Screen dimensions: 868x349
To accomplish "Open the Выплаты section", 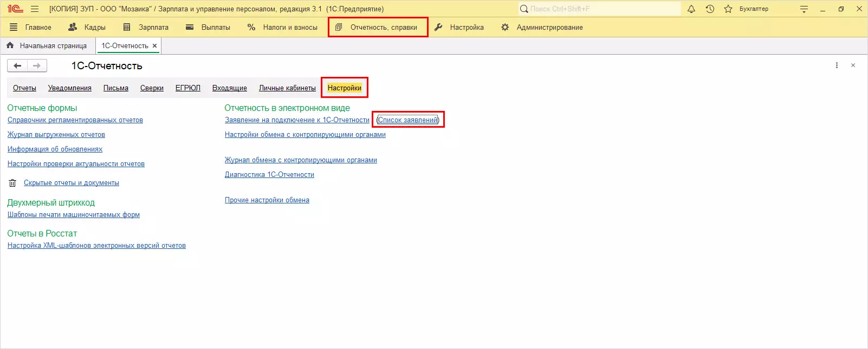I will [208, 27].
